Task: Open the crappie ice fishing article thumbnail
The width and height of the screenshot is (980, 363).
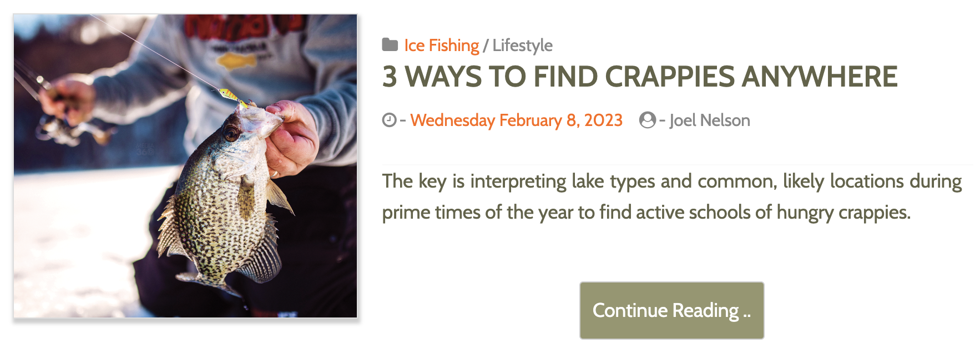Action: (x=185, y=166)
